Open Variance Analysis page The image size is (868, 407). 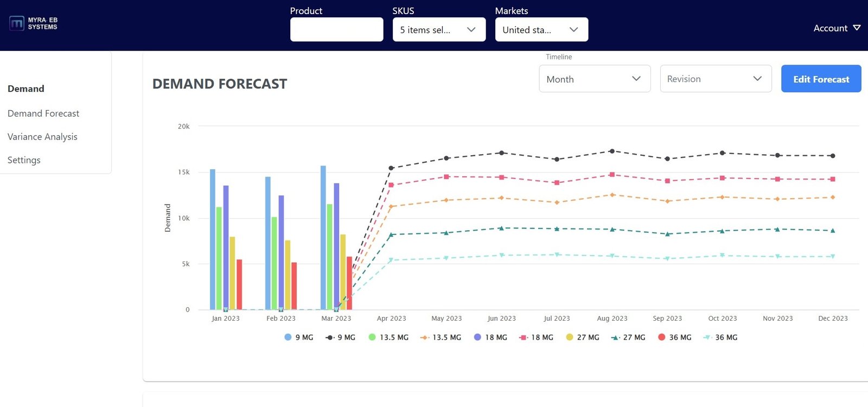[x=42, y=137]
